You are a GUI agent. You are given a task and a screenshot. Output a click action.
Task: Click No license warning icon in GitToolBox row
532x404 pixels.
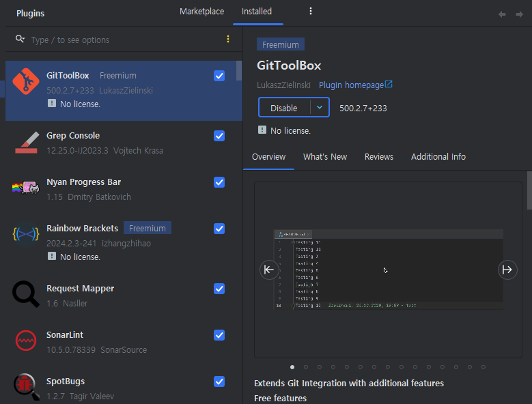point(52,103)
